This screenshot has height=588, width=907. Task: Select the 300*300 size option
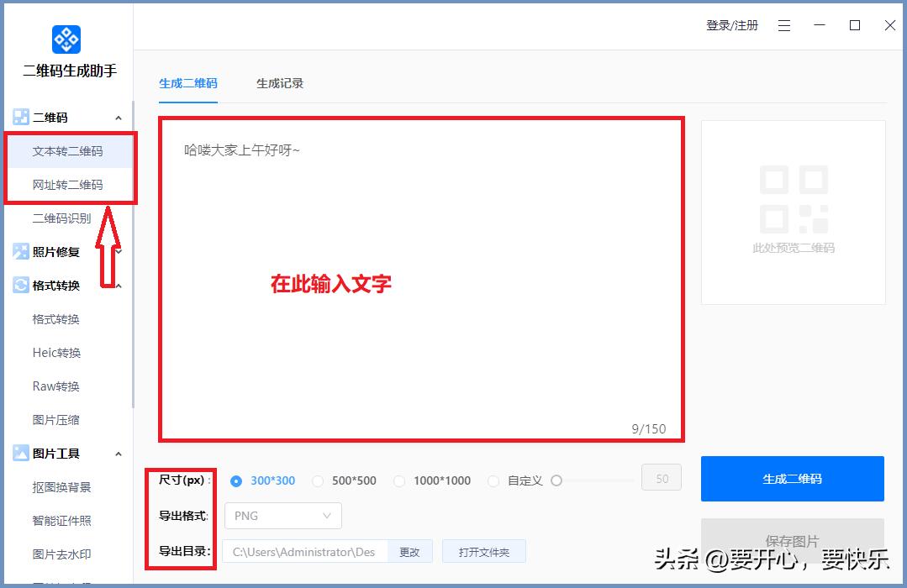(x=237, y=481)
